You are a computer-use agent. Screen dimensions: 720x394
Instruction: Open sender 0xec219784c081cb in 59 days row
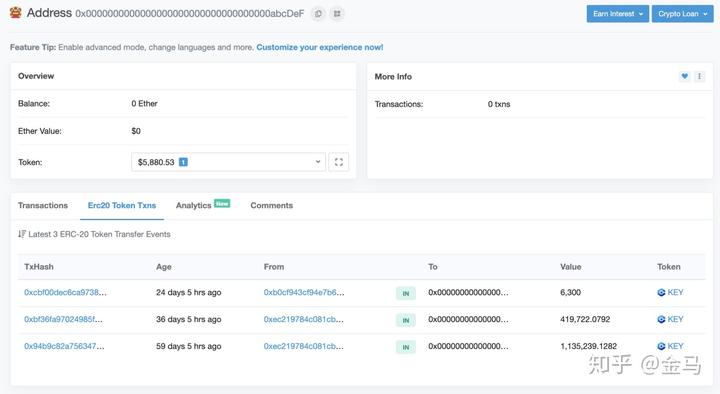(x=304, y=346)
